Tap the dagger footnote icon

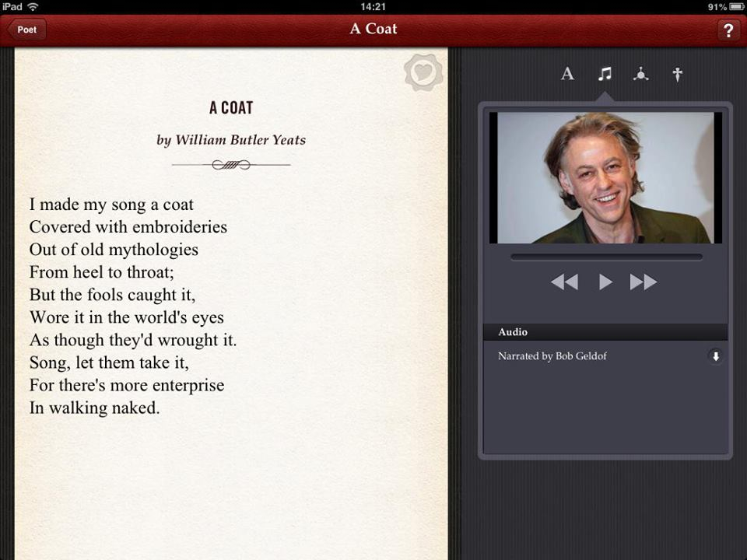coord(677,74)
